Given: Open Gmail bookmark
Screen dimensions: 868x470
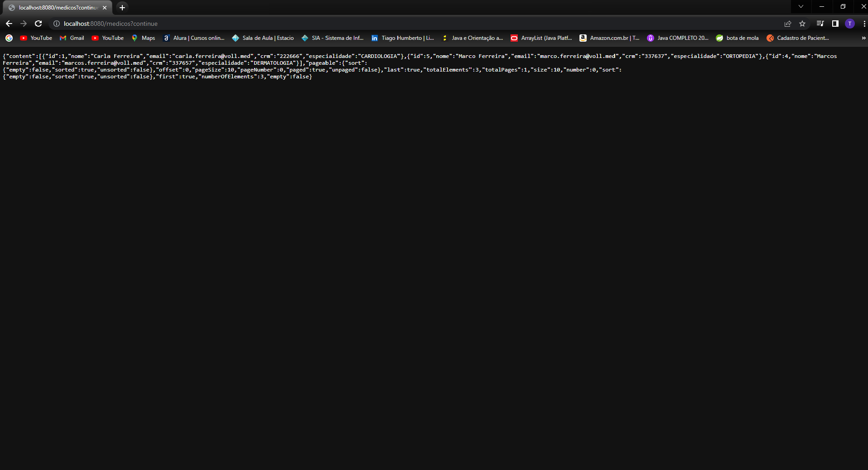Looking at the screenshot, I should tap(72, 38).
